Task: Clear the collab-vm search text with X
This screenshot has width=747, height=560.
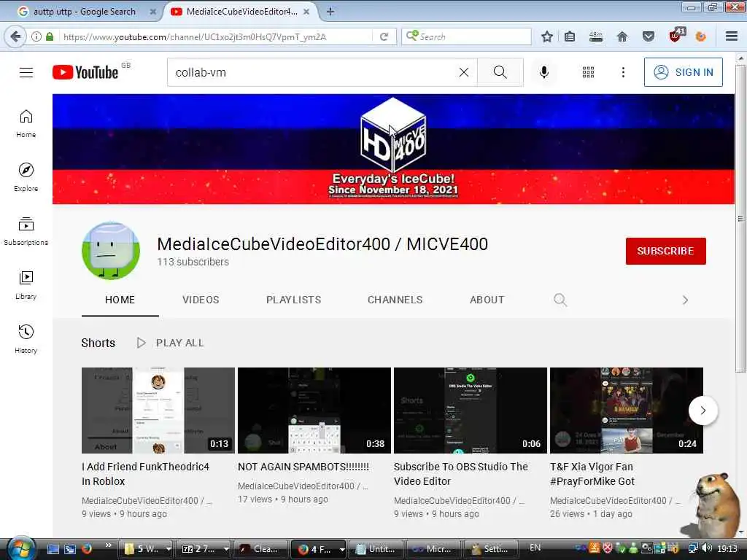Action: click(463, 72)
